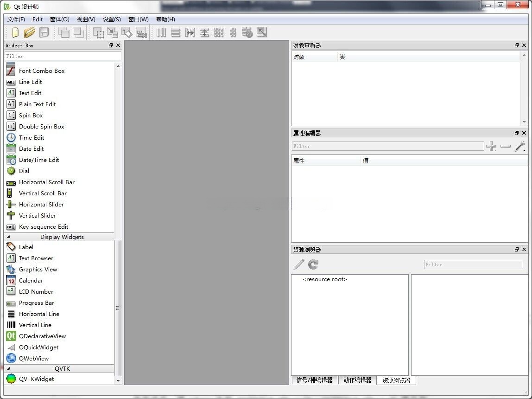532x399 pixels.
Task: Click the Send to Back toolbar icon
Action: (64, 32)
